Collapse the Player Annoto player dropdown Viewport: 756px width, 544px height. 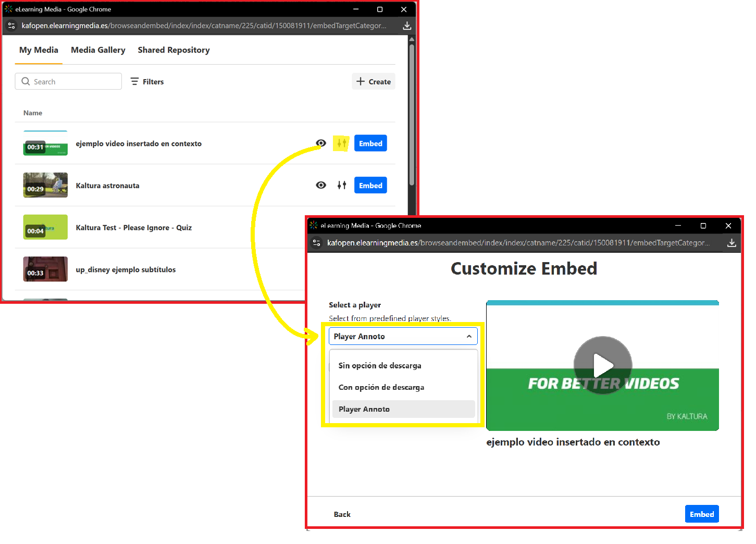[x=403, y=336]
